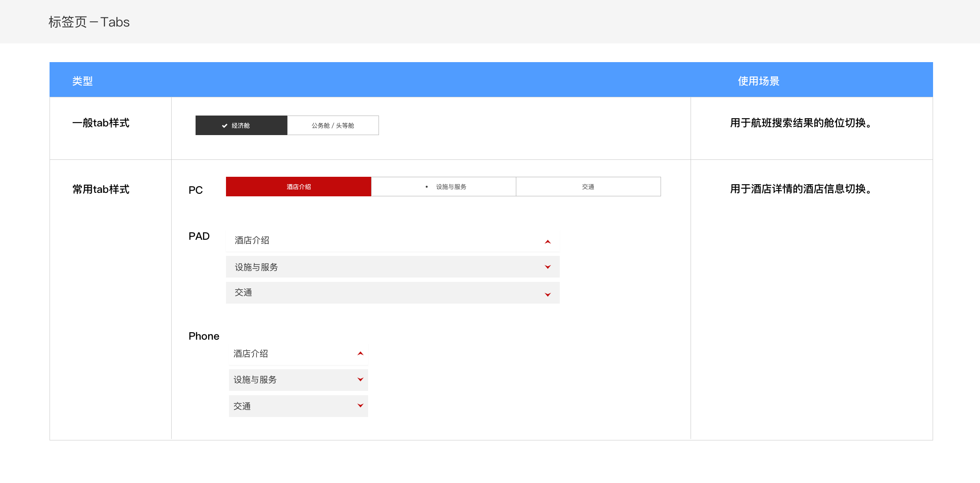Open the 设施与服务 PC tab

coord(451,187)
